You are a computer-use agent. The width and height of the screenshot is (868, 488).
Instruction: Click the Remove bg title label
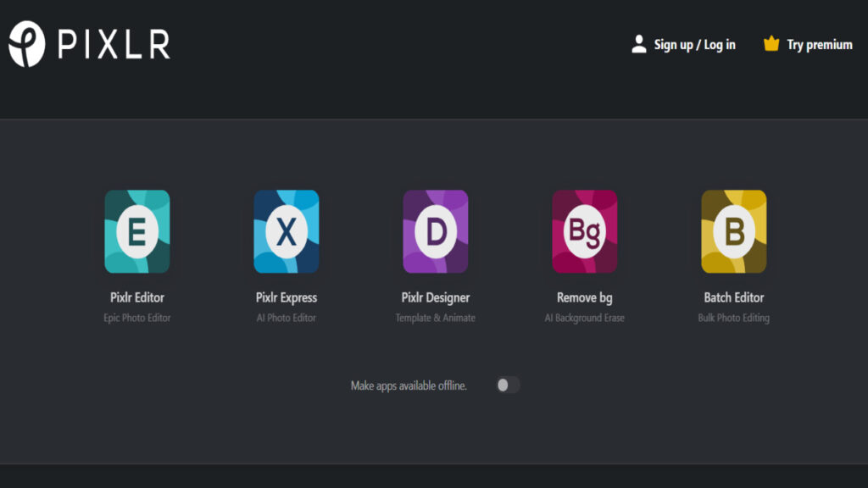[x=585, y=297]
